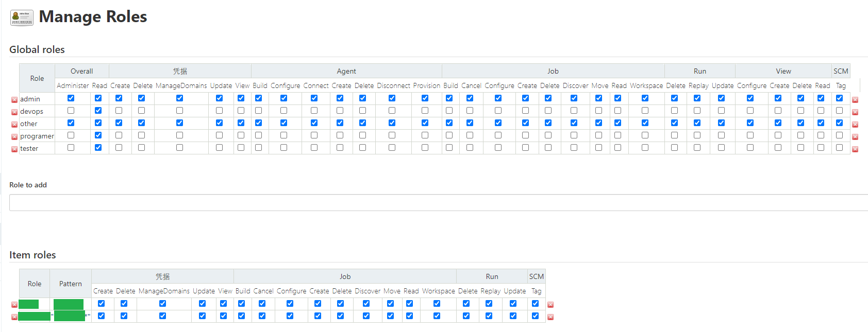Click the programer role name
Viewport: 868px width, 332px height.
tap(37, 136)
